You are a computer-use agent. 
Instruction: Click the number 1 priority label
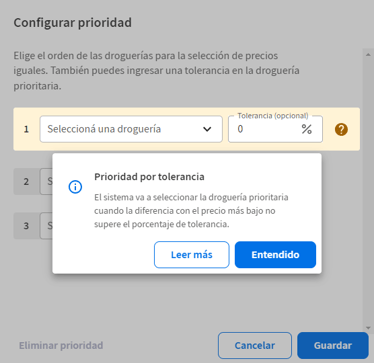[26, 129]
